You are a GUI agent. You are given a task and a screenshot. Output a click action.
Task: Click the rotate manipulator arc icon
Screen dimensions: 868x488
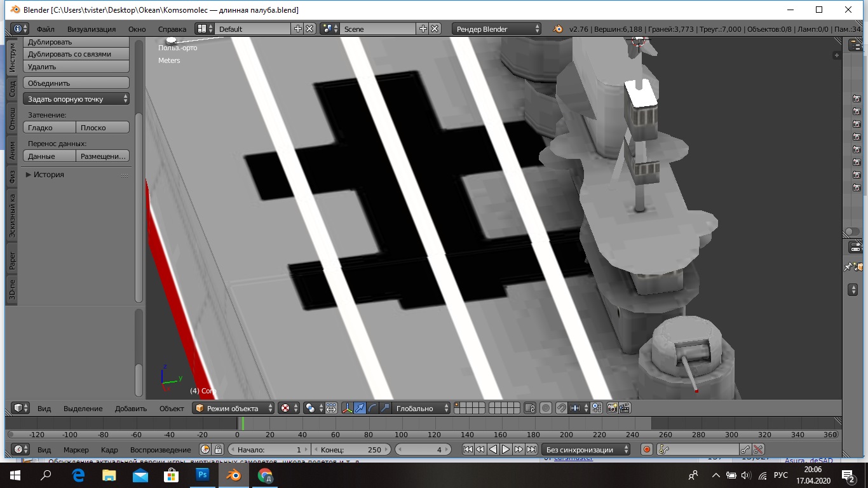[373, 408]
